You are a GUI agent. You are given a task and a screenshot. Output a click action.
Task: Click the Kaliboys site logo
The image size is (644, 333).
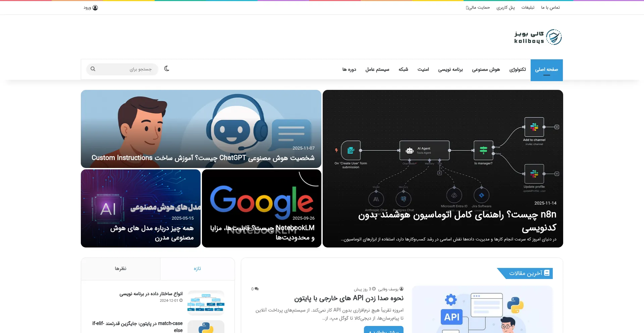point(538,37)
